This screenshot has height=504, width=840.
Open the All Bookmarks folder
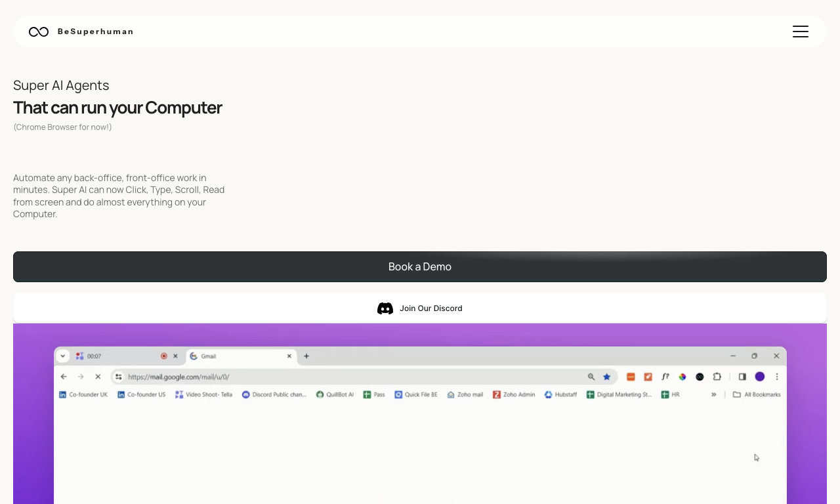click(x=757, y=394)
